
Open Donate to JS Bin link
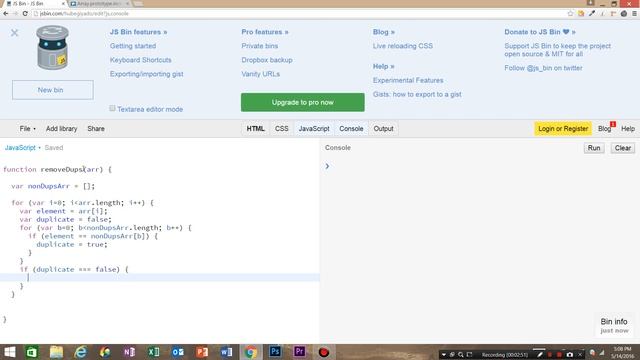point(540,32)
